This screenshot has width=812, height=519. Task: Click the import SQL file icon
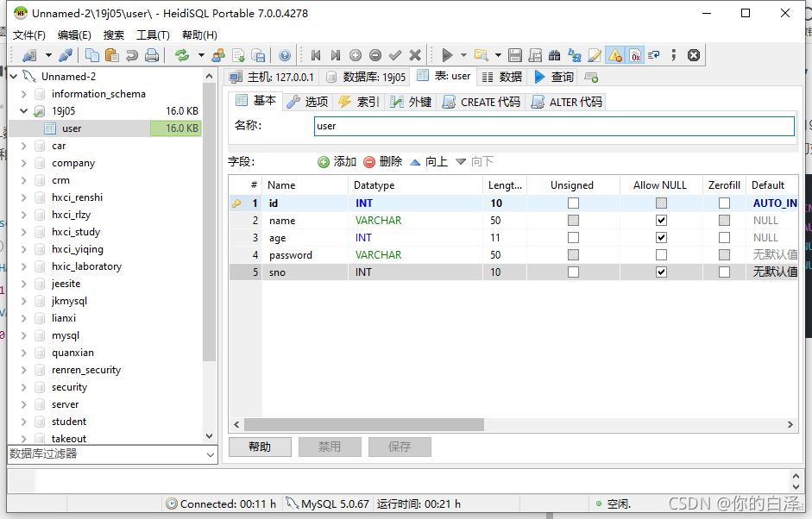pos(238,55)
